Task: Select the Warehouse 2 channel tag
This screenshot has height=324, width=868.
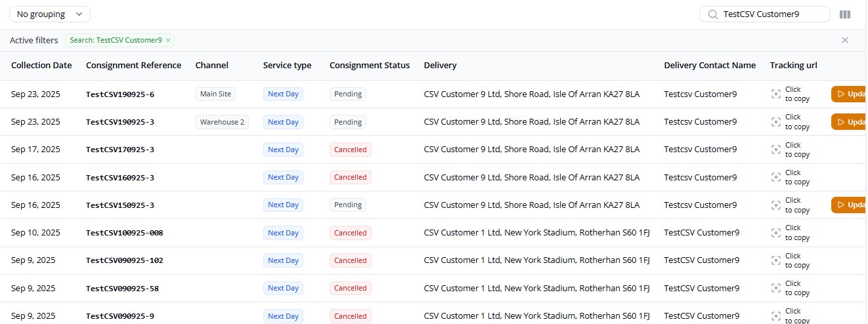Action: coord(222,122)
